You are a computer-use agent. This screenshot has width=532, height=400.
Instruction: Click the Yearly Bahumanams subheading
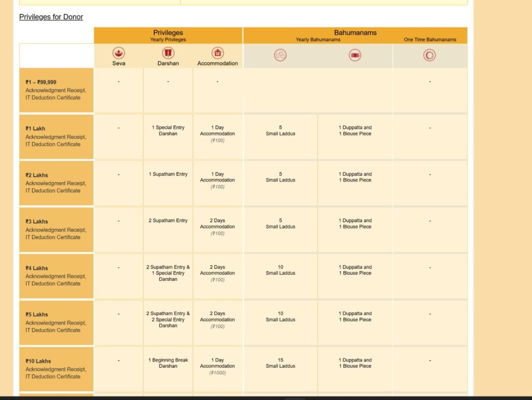click(318, 40)
